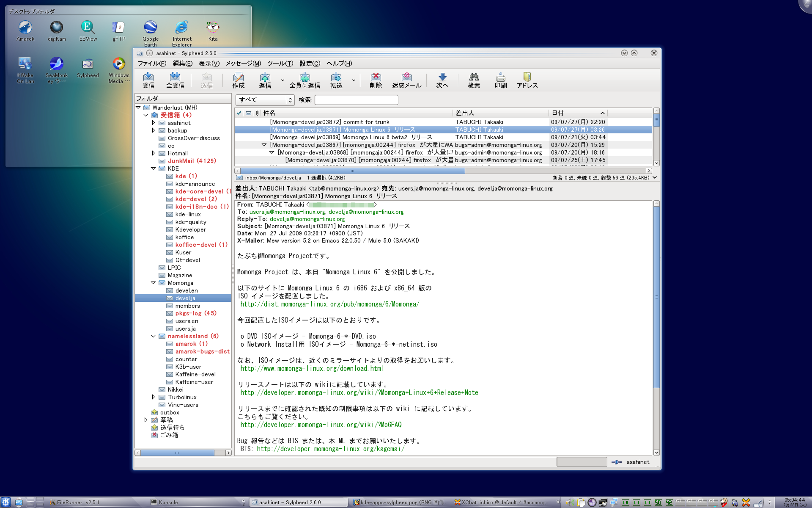This screenshot has height=508, width=812.
Task: Expand the asahinet folder
Action: point(154,123)
